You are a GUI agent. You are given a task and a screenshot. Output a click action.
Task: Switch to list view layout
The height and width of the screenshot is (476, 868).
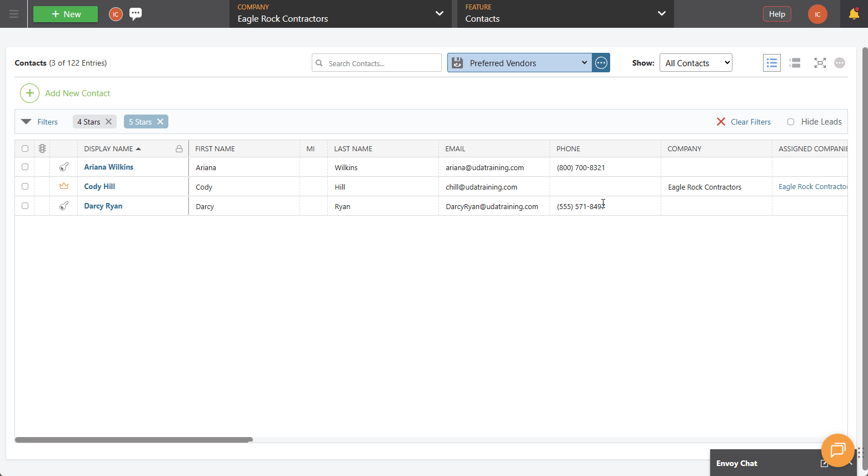[772, 63]
